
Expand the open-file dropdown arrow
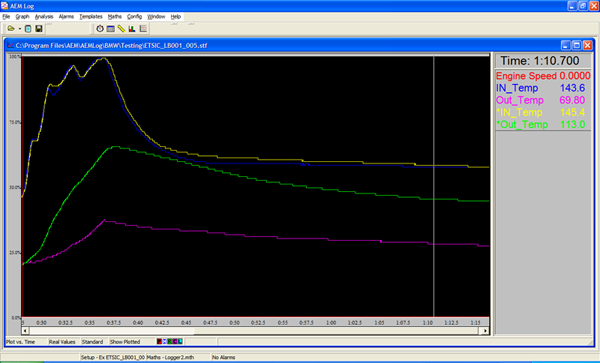[x=20, y=29]
